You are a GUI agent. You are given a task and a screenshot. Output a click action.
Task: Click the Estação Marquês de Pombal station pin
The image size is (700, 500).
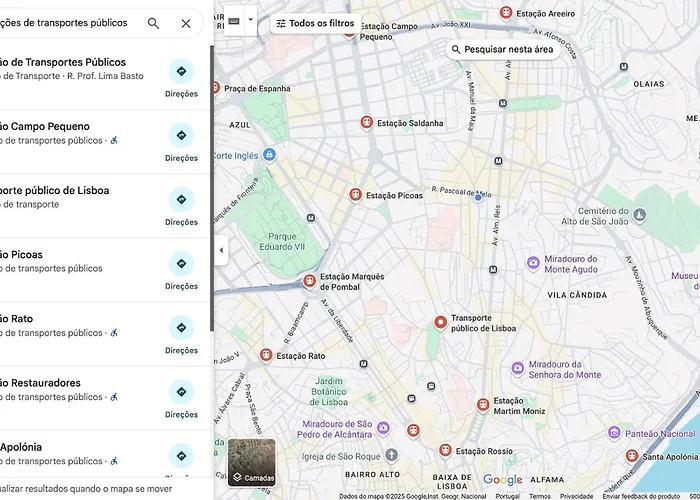[x=310, y=282]
